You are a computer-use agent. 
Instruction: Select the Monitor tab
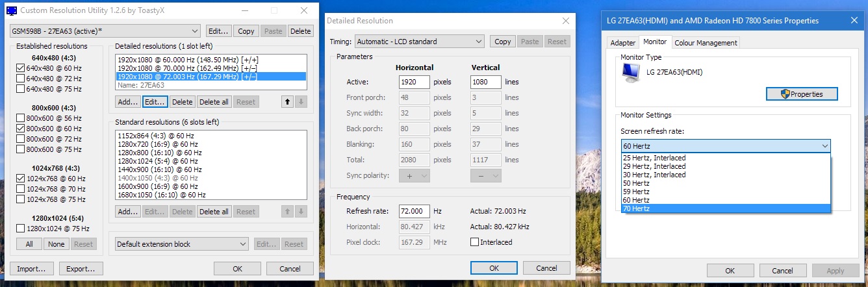point(655,42)
